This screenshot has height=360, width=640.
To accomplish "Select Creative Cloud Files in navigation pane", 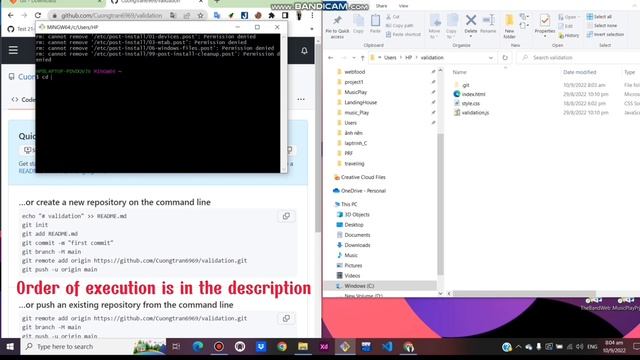I will pos(363,177).
